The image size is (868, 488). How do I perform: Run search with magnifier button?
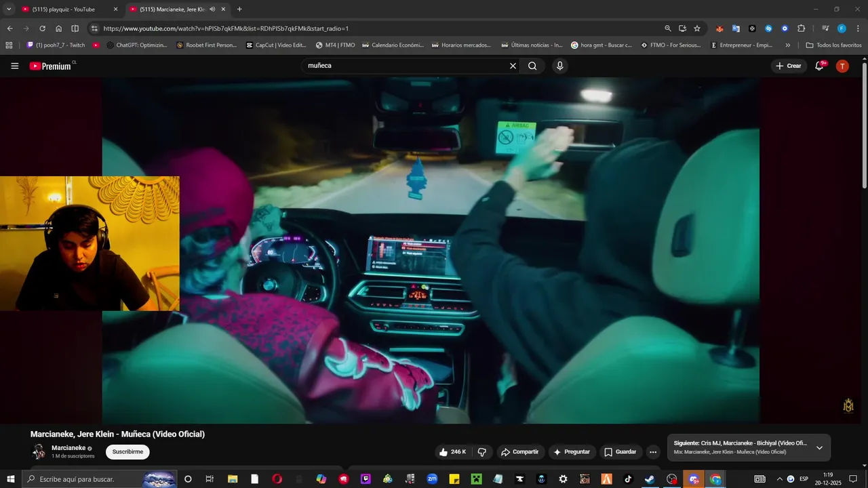point(532,66)
